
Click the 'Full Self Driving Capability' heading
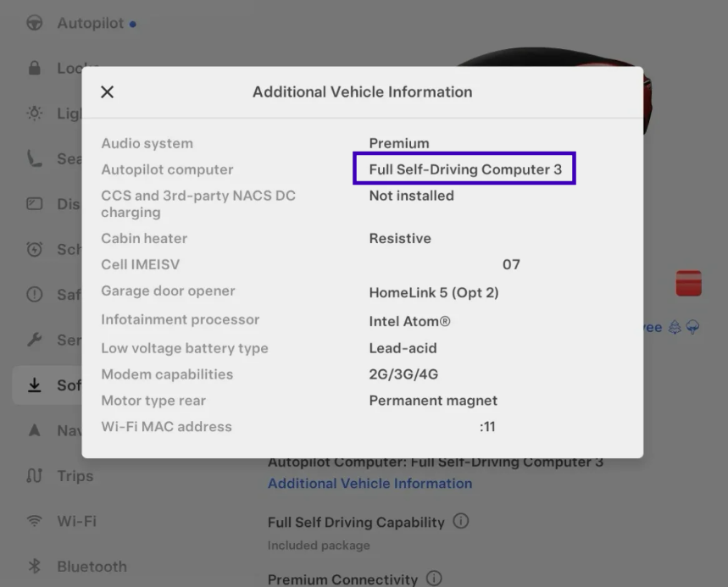coord(356,523)
